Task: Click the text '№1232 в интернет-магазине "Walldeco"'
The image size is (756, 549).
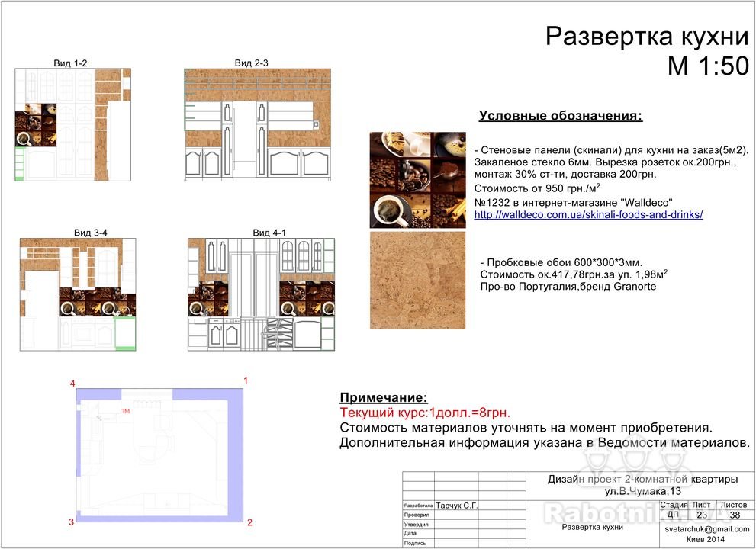Action: (x=573, y=202)
